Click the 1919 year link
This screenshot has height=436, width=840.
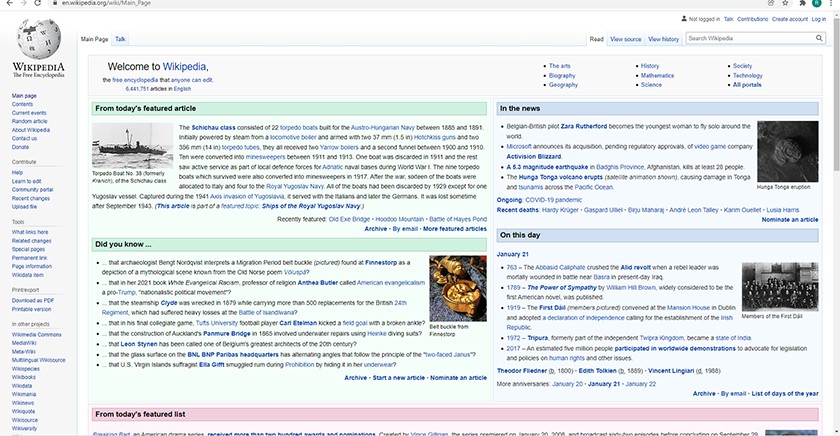click(x=513, y=308)
